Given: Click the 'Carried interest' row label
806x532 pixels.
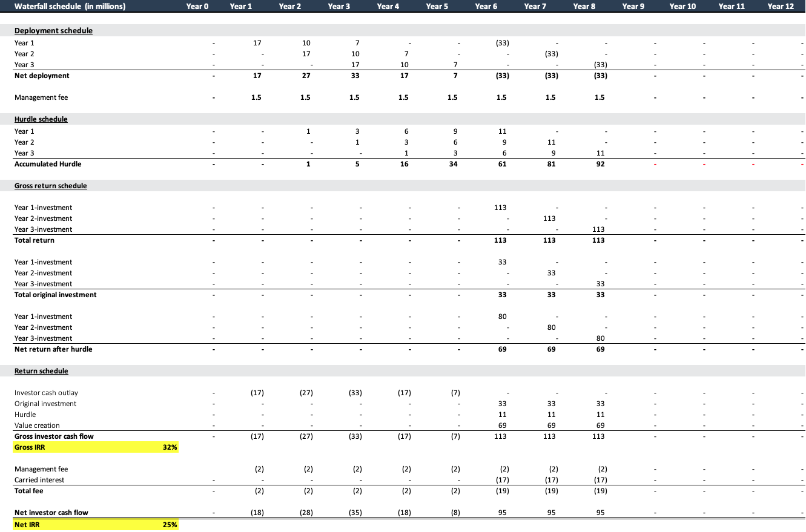Looking at the screenshot, I should click(39, 480).
